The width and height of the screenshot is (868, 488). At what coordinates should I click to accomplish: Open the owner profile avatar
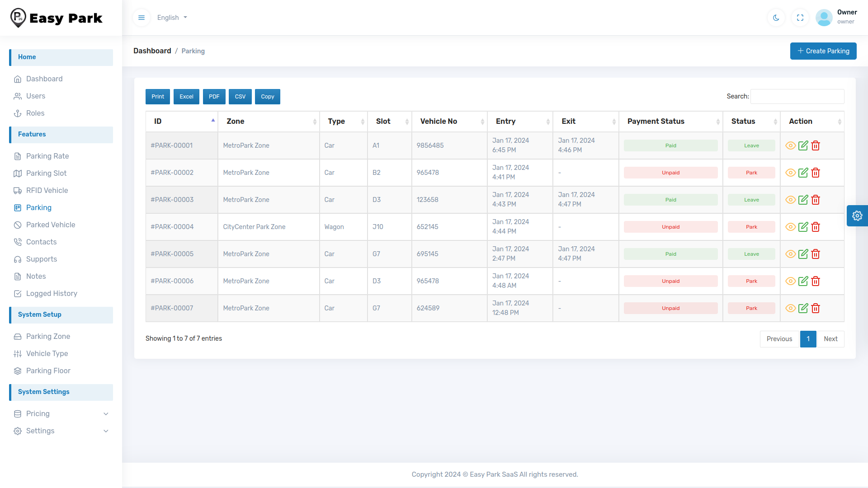(824, 18)
